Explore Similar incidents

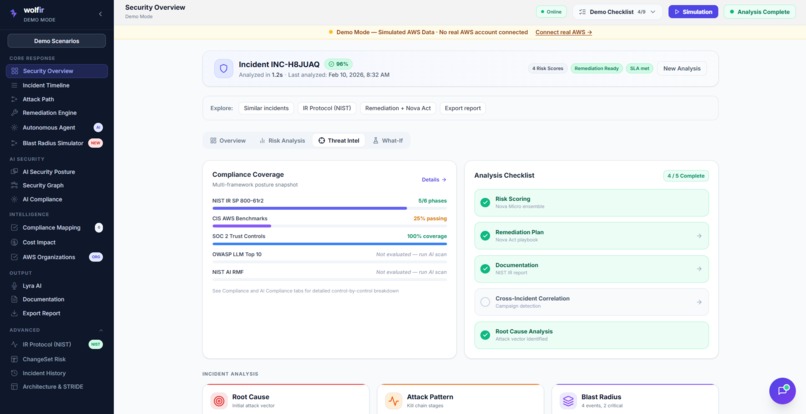click(266, 108)
